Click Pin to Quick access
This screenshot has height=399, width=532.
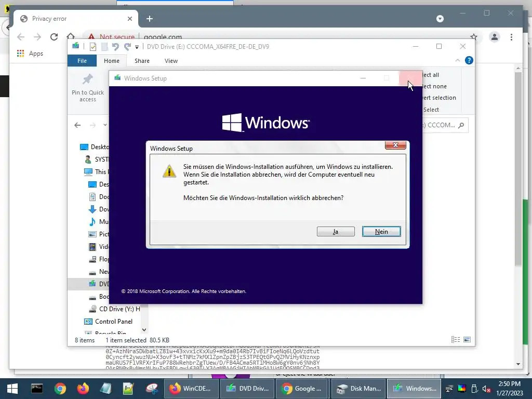[88, 88]
